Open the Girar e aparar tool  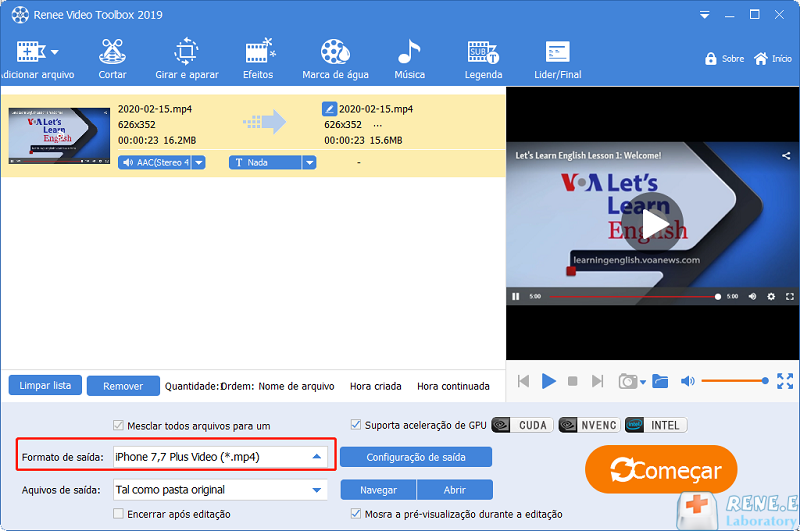[187, 60]
